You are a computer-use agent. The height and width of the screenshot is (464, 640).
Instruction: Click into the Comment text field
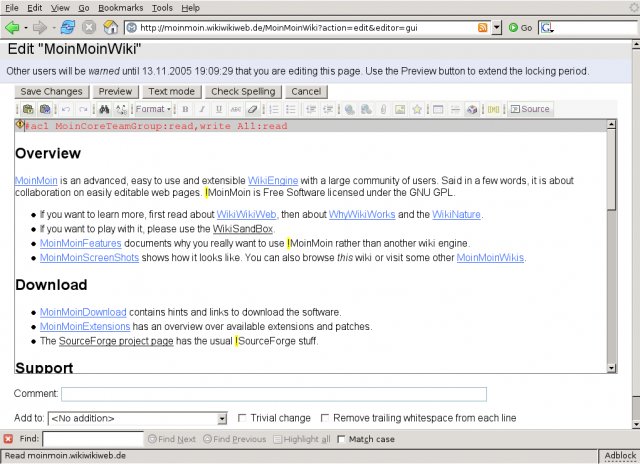pos(273,394)
